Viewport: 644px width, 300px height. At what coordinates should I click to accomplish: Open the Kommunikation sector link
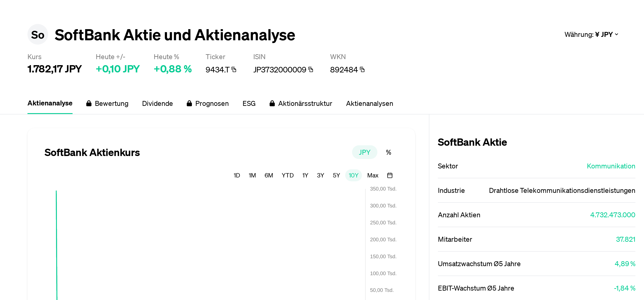click(x=611, y=166)
